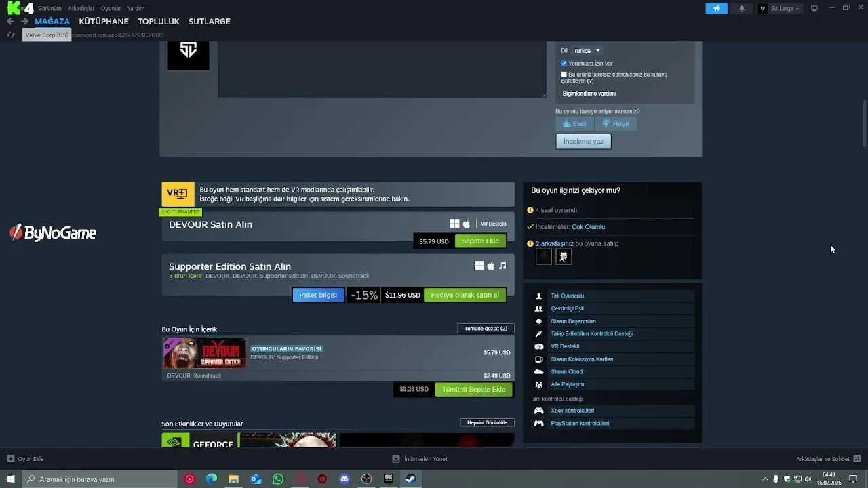Screen dimensions: 868x488
Task: Open the SUTLARGE profile tab
Action: 210,22
